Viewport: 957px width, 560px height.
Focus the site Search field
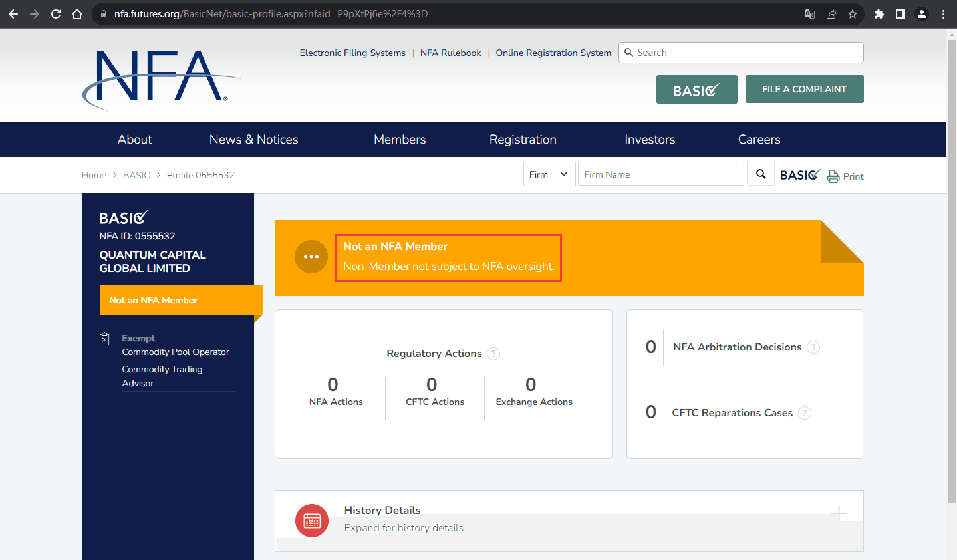(x=741, y=53)
